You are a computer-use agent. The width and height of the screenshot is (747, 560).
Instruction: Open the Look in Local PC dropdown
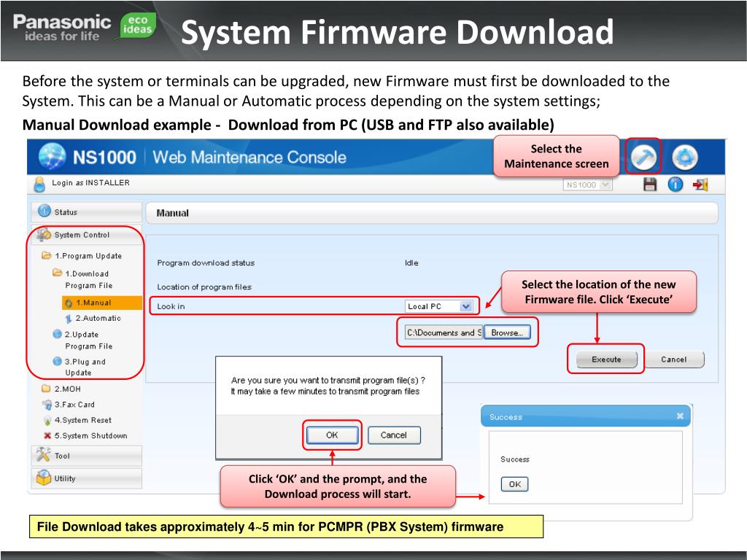pyautogui.click(x=438, y=306)
